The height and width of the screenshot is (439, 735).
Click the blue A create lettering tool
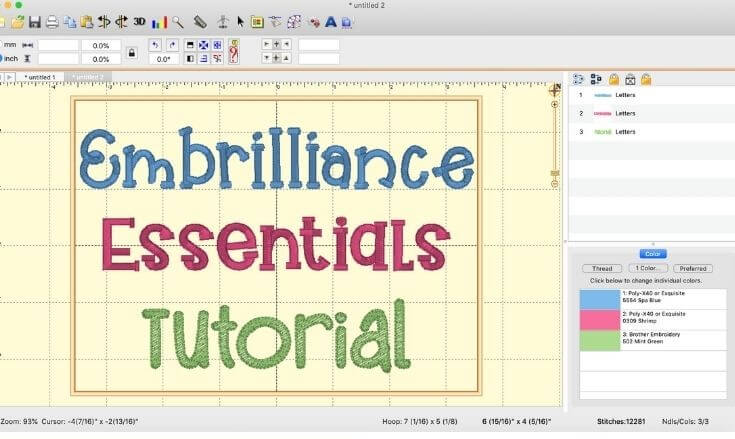click(330, 22)
